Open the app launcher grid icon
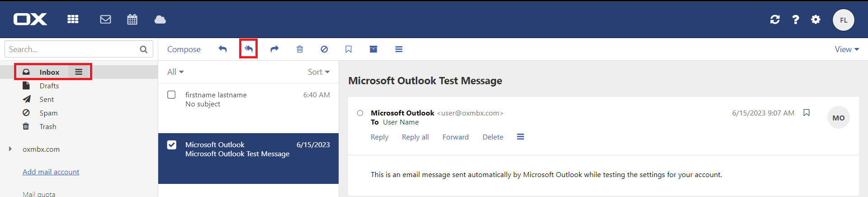This screenshot has width=868, height=197. pos(73,19)
